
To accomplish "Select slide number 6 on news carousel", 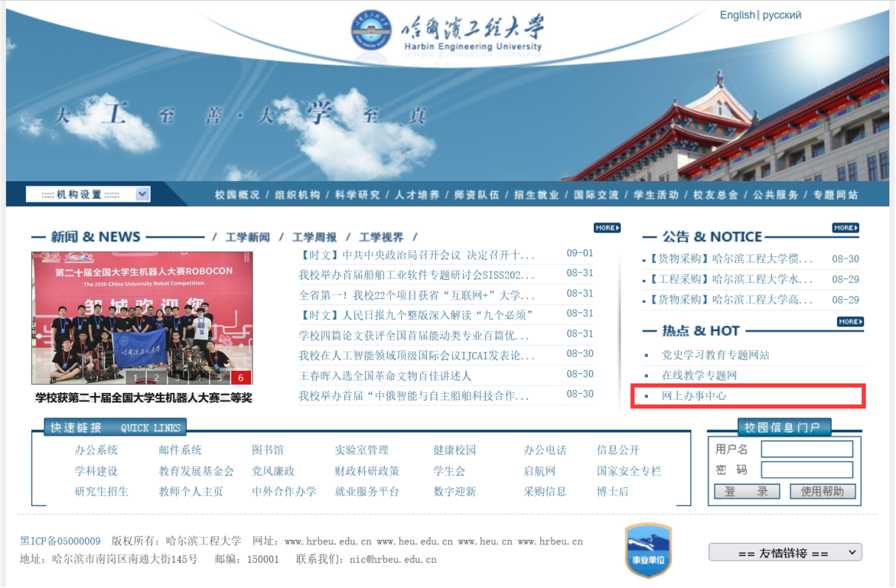I will coord(241,377).
